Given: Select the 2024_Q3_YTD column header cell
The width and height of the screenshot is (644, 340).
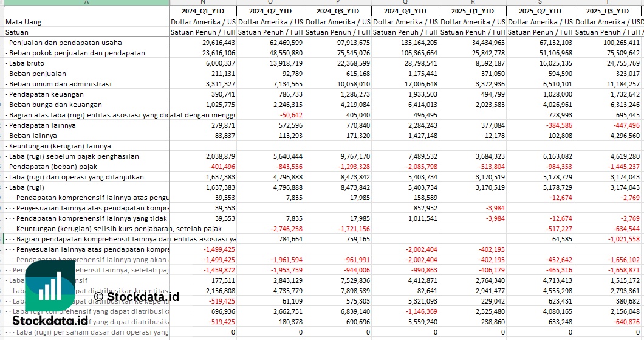Looking at the screenshot, I should pyautogui.click(x=338, y=11).
